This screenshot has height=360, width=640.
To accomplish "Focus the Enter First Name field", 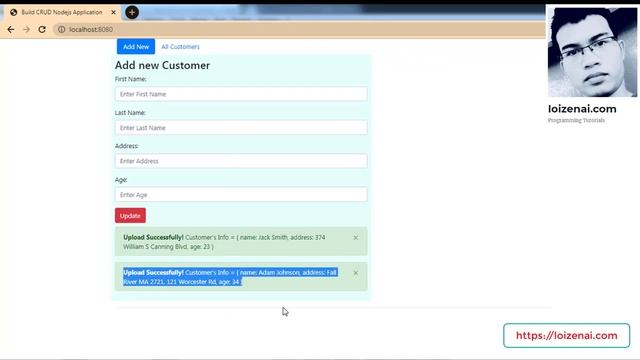I will (x=241, y=94).
